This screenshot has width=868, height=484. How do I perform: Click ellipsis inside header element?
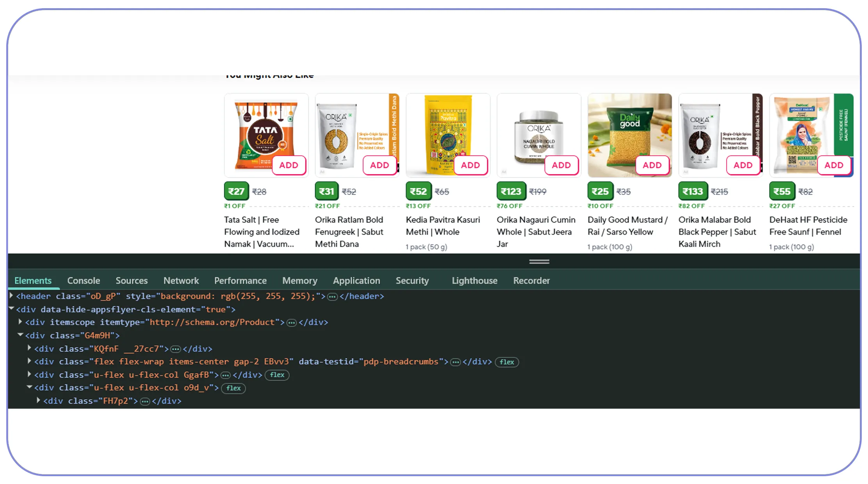(332, 297)
